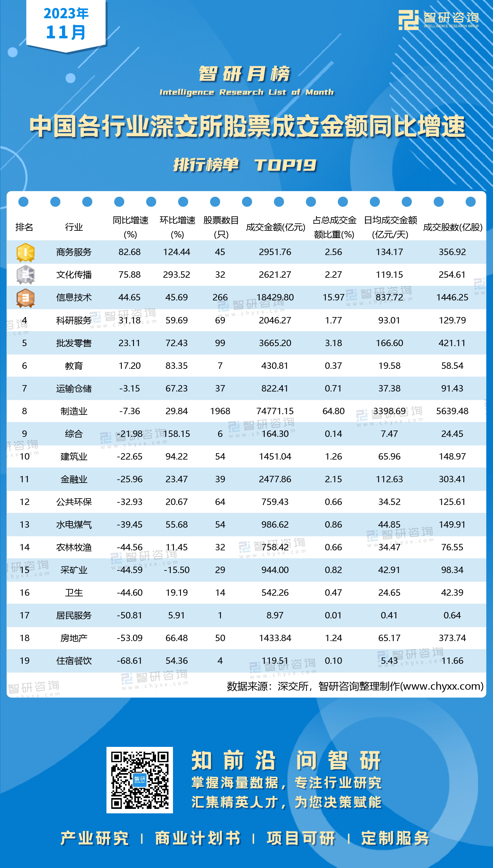
Task: Select the 科研服务 industry cell
Action: 74,320
